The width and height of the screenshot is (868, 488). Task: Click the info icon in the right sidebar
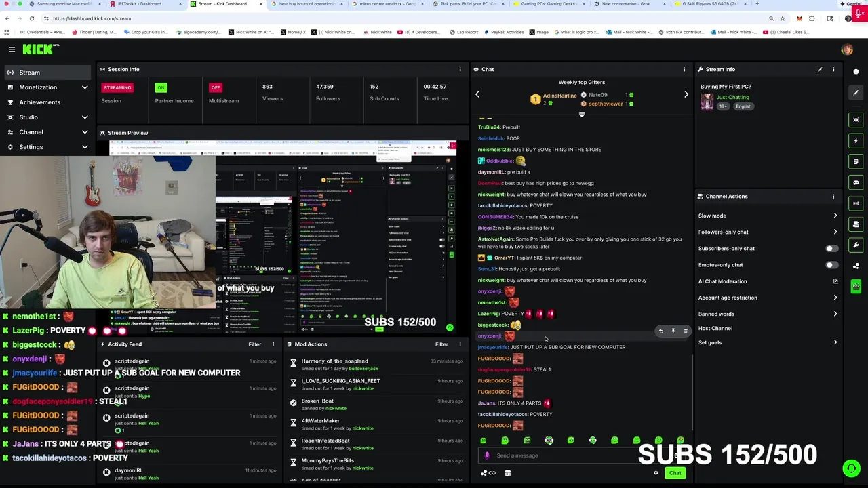click(x=856, y=72)
